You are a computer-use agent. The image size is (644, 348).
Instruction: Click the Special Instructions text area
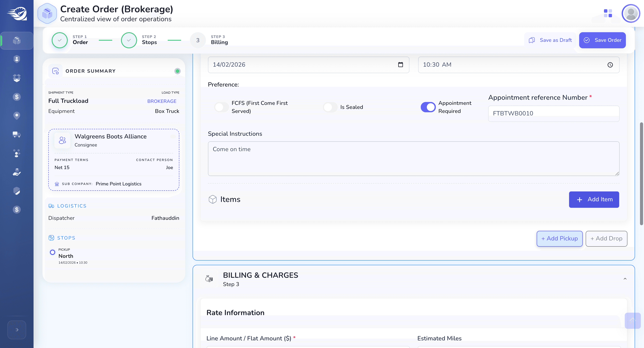413,159
